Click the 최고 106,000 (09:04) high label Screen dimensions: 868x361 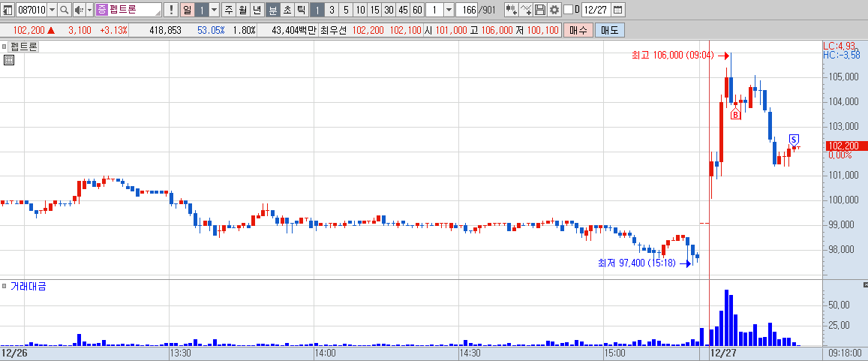point(673,56)
